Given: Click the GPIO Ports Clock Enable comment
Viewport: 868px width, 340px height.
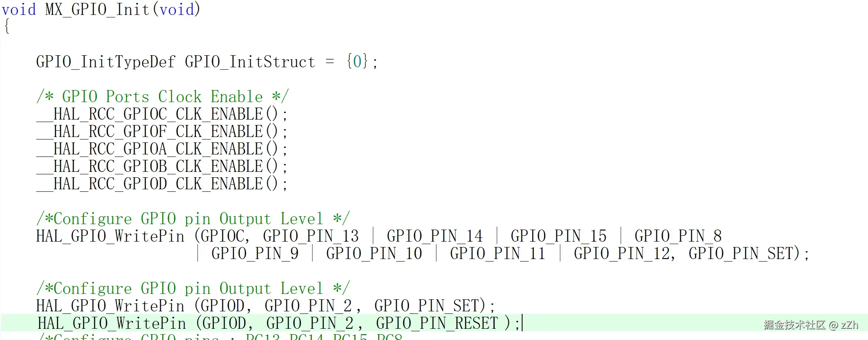Looking at the screenshot, I should tap(162, 97).
